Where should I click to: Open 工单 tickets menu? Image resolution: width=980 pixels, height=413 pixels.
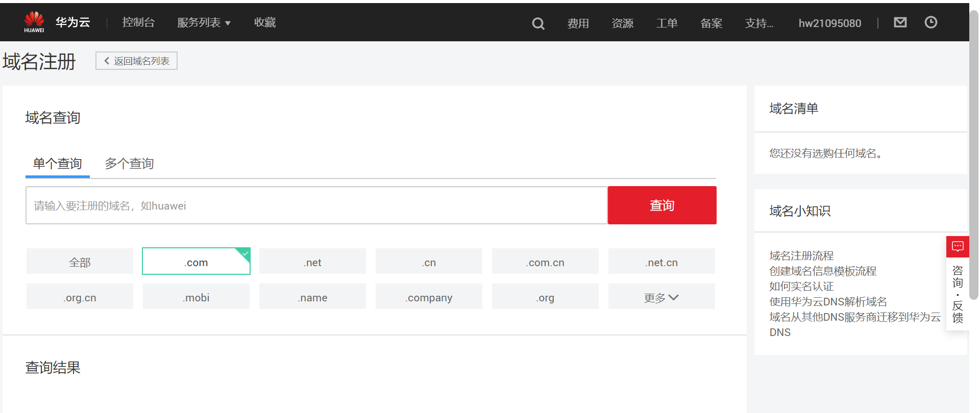[x=667, y=23]
